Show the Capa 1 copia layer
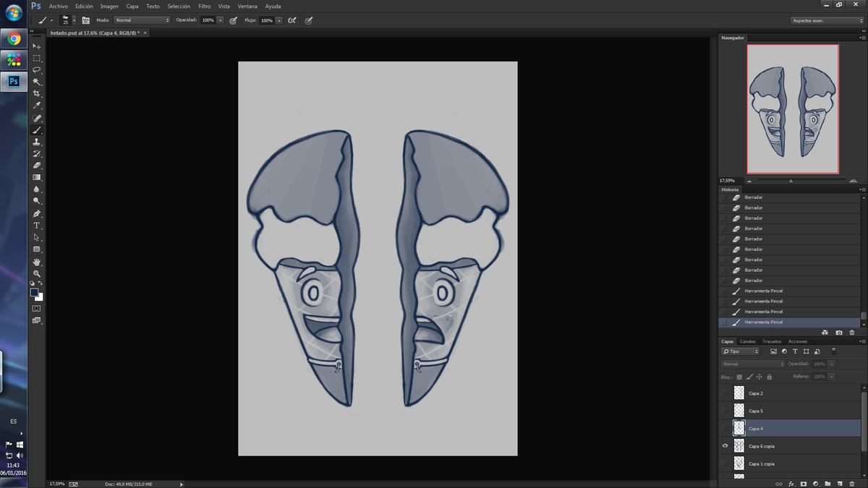 [726, 463]
